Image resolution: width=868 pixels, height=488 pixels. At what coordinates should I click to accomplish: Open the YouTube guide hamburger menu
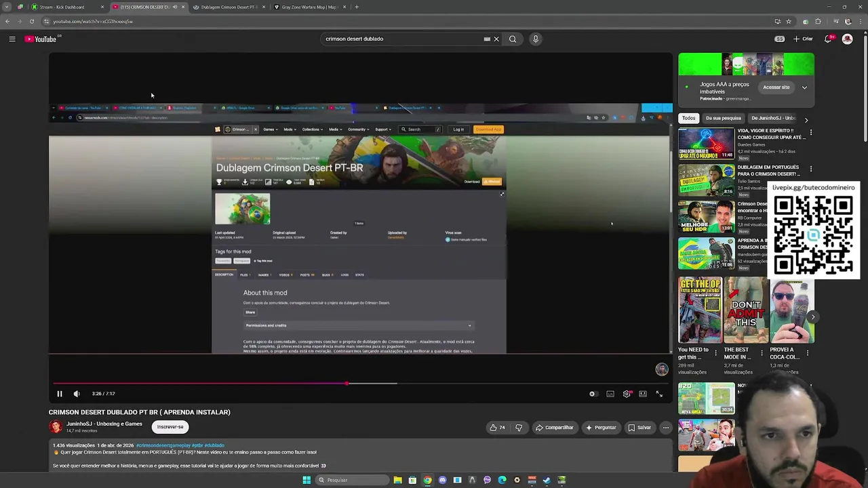[x=12, y=39]
